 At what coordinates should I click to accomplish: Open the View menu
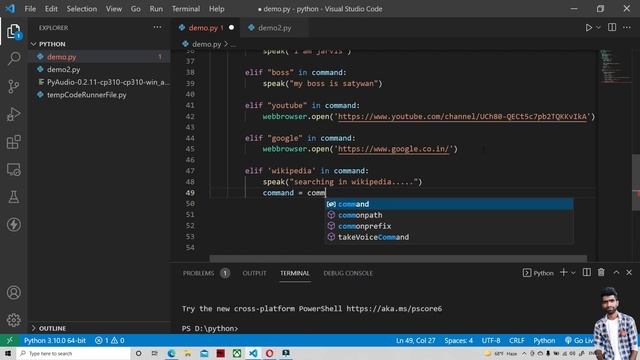pos(113,9)
